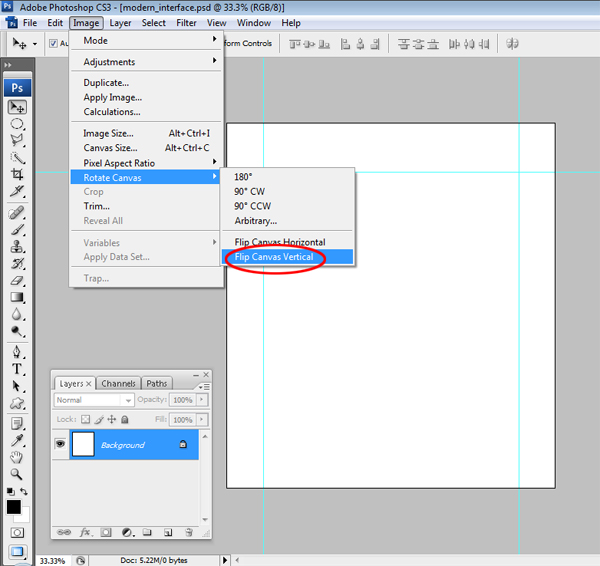Choose Flip Canvas Horizontal

287,242
